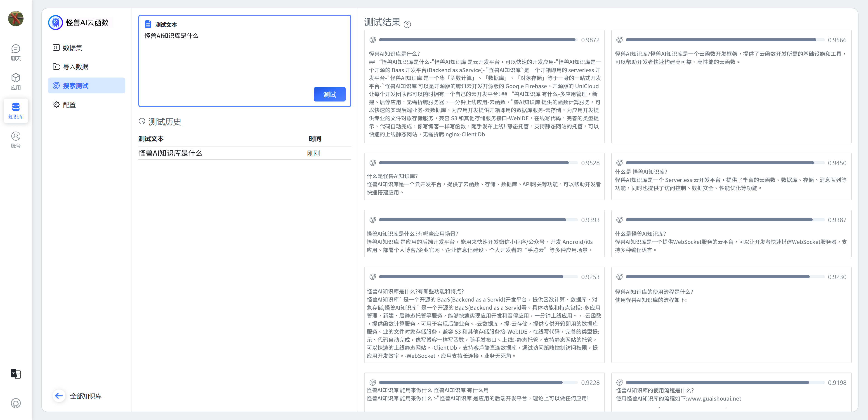
Task: Click the 0.9528 similarity progress bar
Action: 478,163
